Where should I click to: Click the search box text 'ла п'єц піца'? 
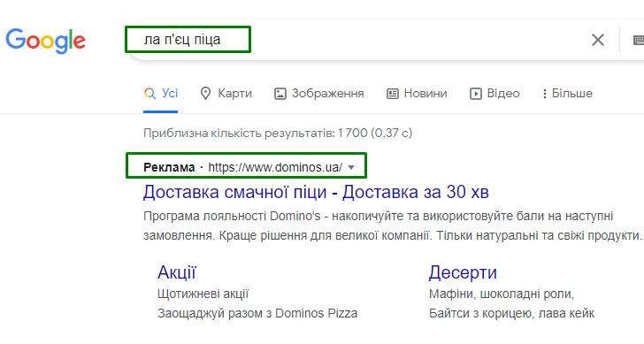[x=182, y=40]
